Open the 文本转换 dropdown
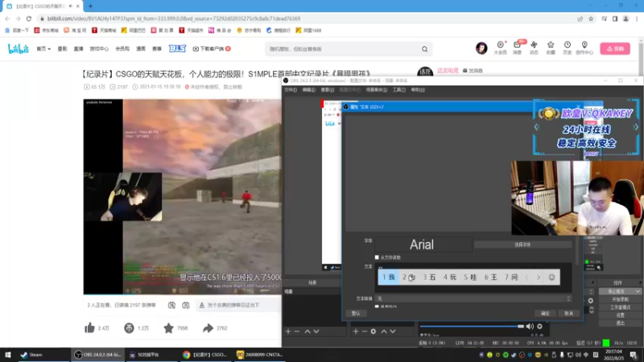 pyautogui.click(x=473, y=298)
